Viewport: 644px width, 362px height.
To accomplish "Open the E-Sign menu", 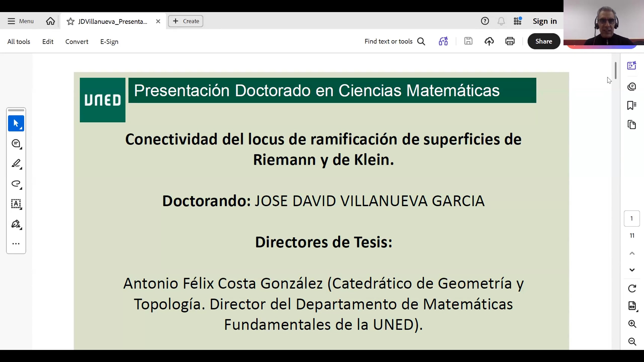I will coord(109,41).
